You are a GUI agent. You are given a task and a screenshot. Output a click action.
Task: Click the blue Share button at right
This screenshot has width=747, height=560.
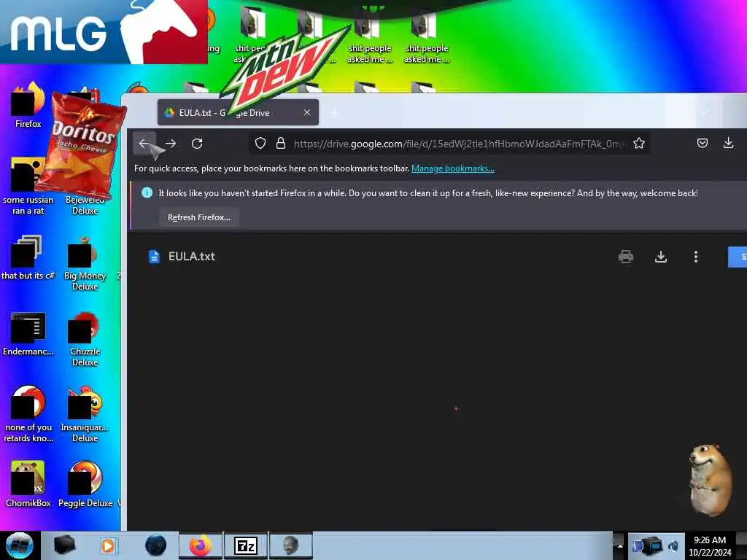(738, 257)
